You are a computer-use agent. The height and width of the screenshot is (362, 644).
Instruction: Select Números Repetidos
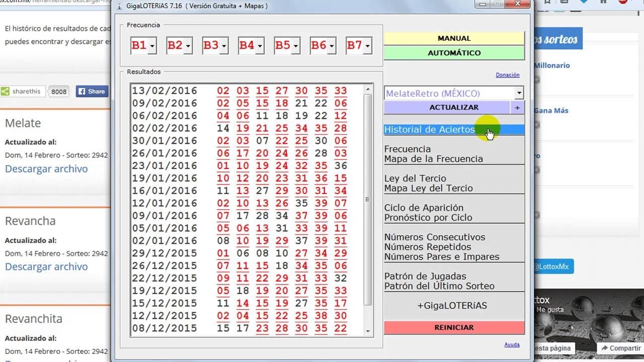[428, 247]
